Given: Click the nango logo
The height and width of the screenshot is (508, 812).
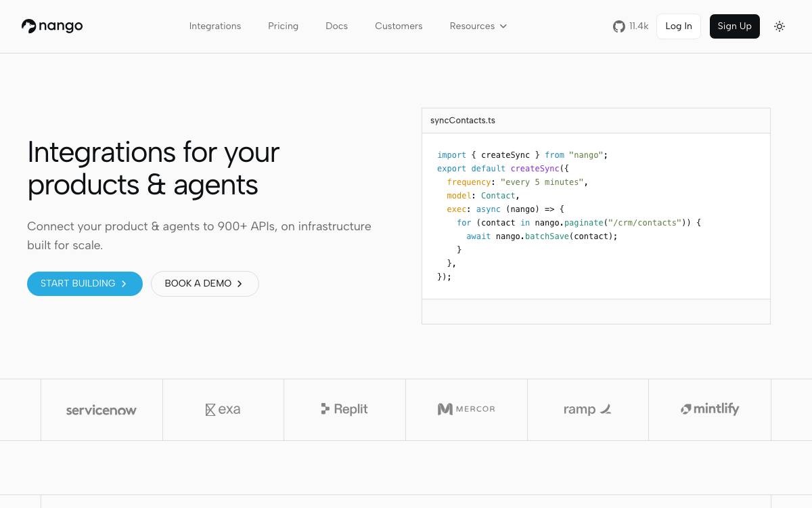Looking at the screenshot, I should 52,26.
